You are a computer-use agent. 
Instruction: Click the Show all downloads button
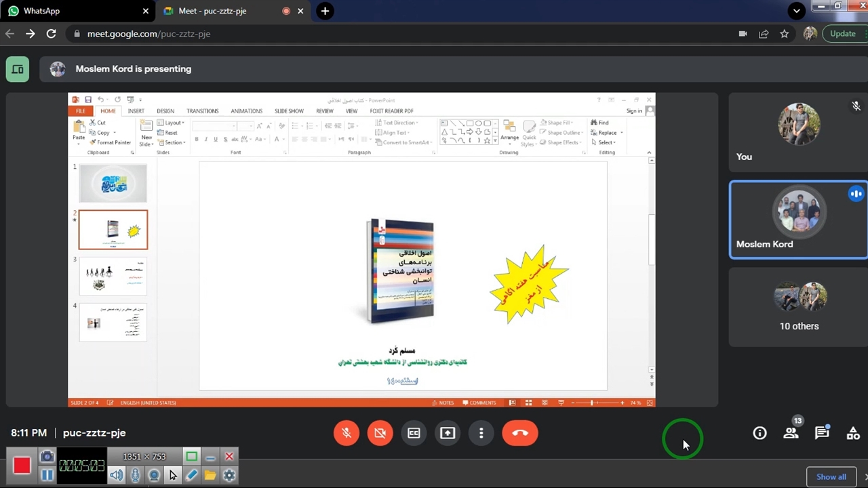(x=831, y=476)
